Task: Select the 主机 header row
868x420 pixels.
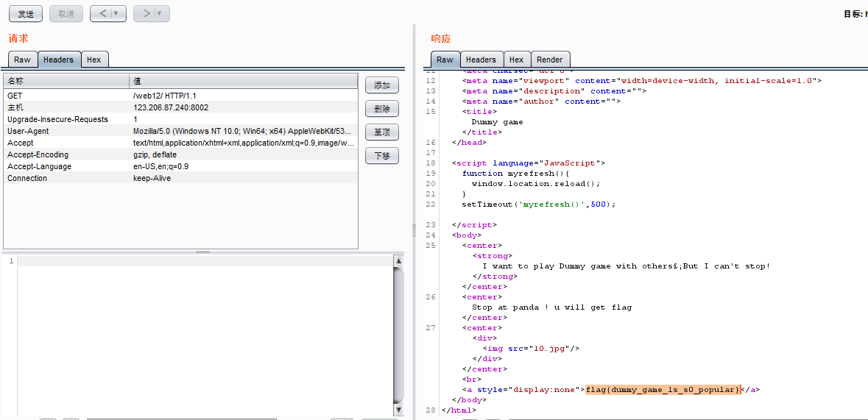Action: [180, 107]
